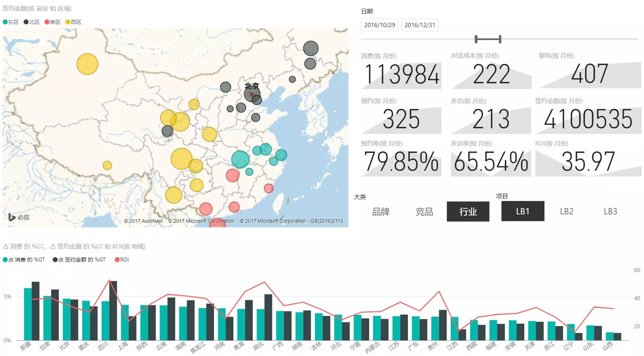Select the 品牌 category slicer

[x=381, y=212]
